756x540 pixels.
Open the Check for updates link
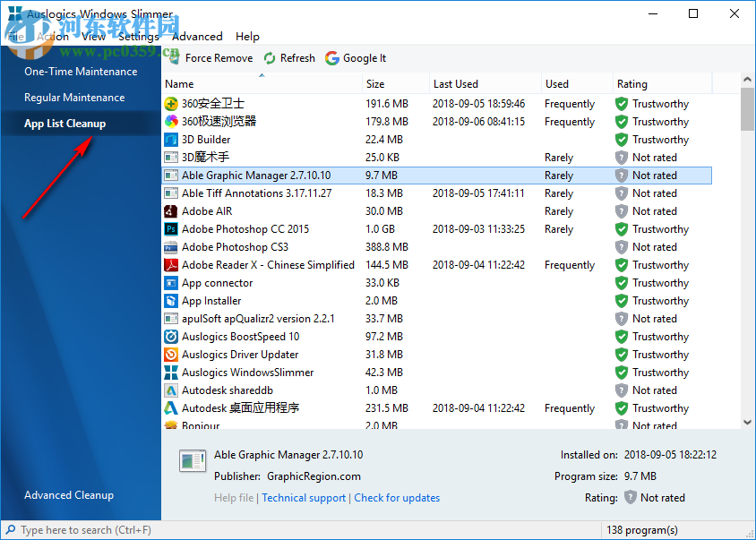[397, 497]
